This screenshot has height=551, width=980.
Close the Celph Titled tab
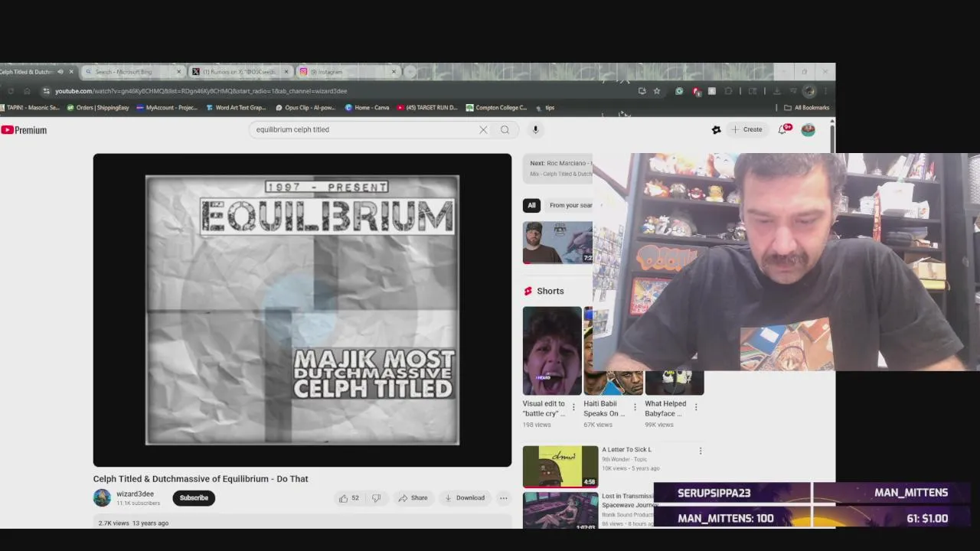coord(71,72)
